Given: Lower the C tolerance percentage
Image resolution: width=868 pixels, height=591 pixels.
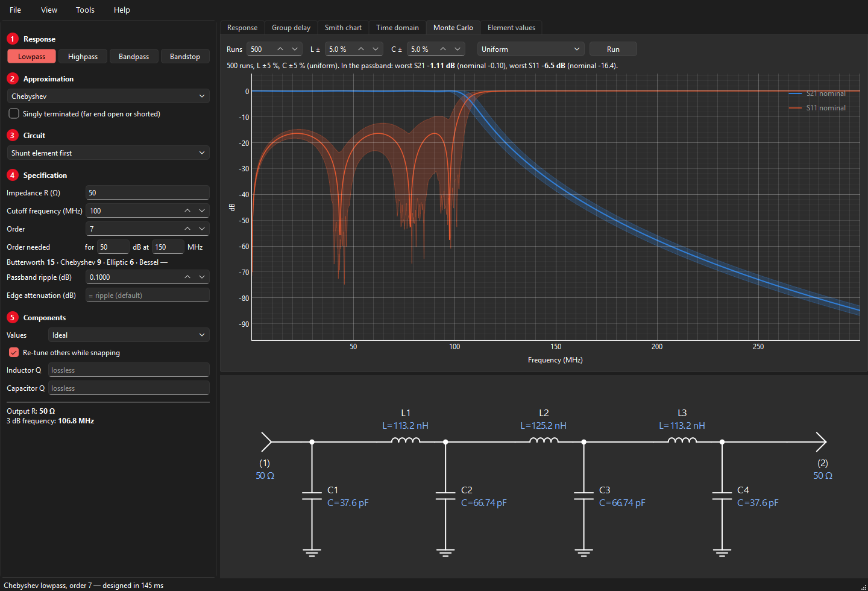Looking at the screenshot, I should pyautogui.click(x=458, y=49).
